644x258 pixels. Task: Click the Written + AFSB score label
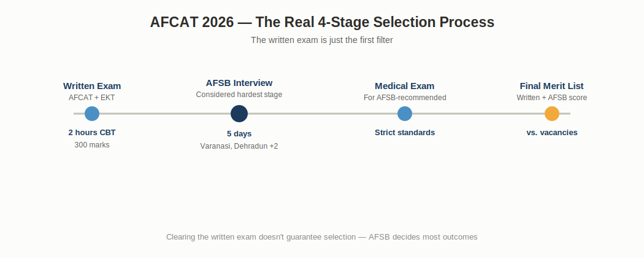551,98
